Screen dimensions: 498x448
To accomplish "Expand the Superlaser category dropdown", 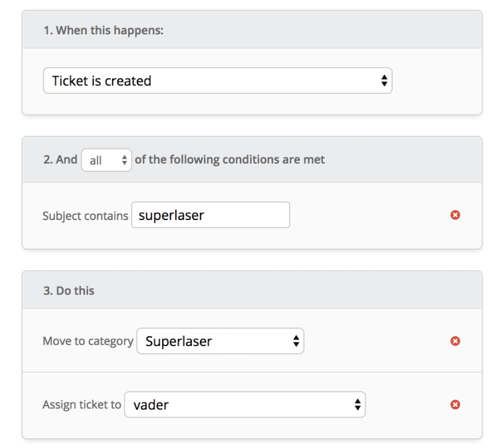I will point(220,341).
